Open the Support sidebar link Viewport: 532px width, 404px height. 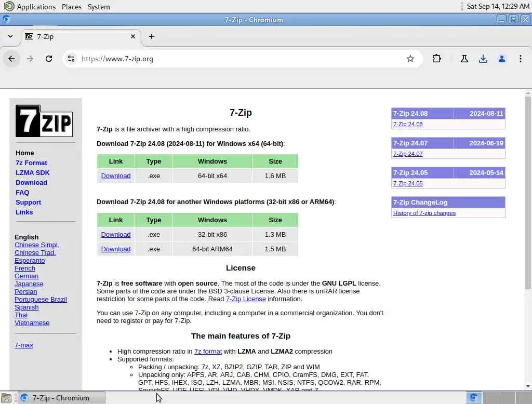(x=28, y=202)
